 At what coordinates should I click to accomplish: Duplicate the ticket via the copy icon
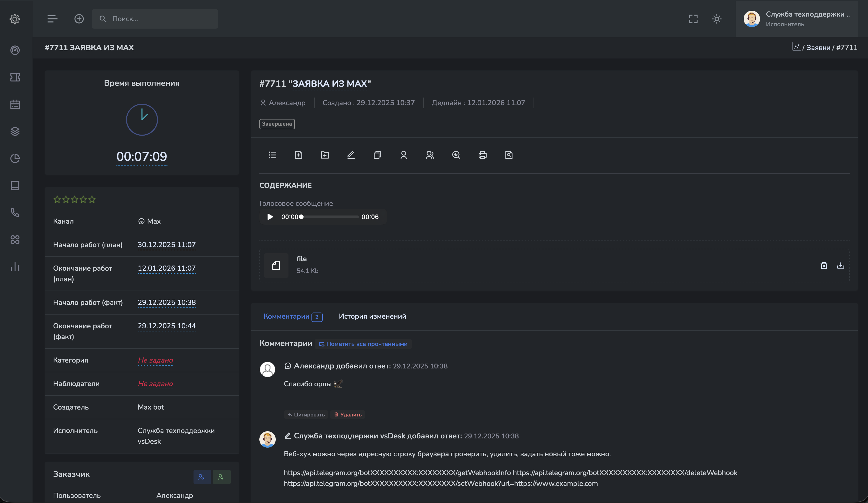point(377,155)
